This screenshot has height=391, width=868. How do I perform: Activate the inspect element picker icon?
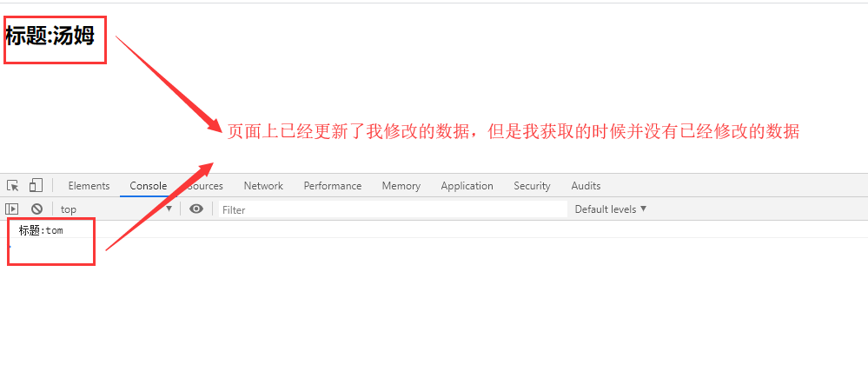tap(13, 186)
